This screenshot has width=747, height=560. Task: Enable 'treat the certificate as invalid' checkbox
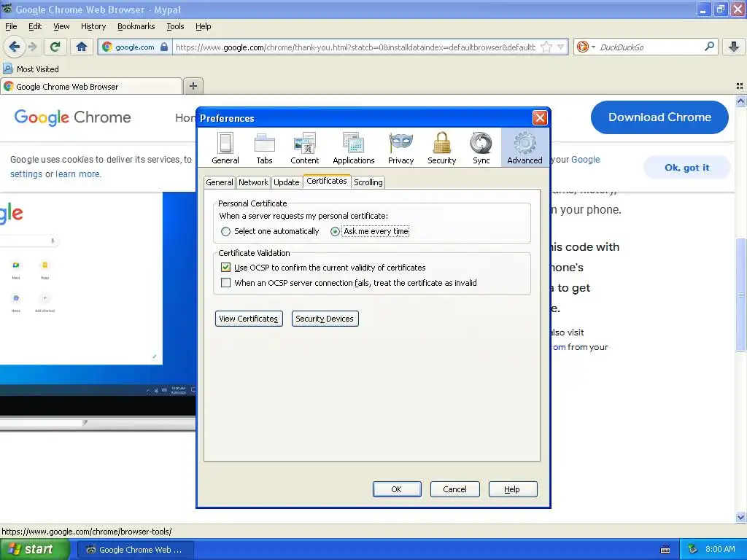tap(226, 283)
